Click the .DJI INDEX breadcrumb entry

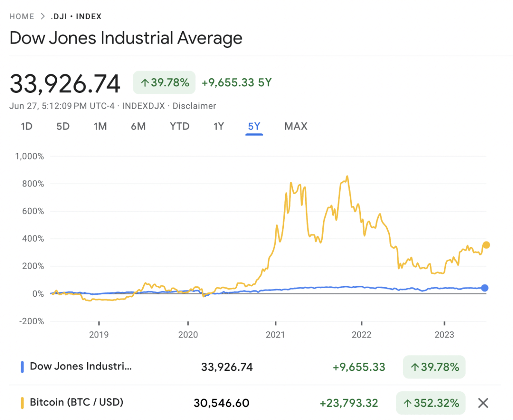click(x=76, y=16)
